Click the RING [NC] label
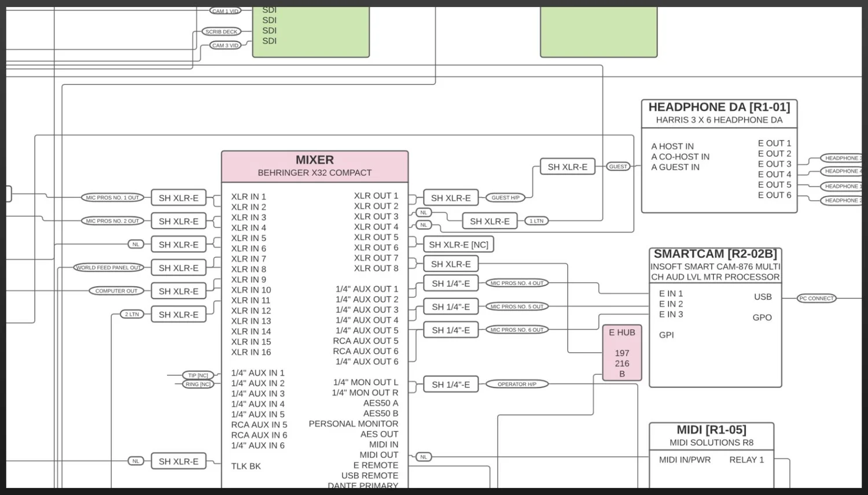 [x=198, y=384]
